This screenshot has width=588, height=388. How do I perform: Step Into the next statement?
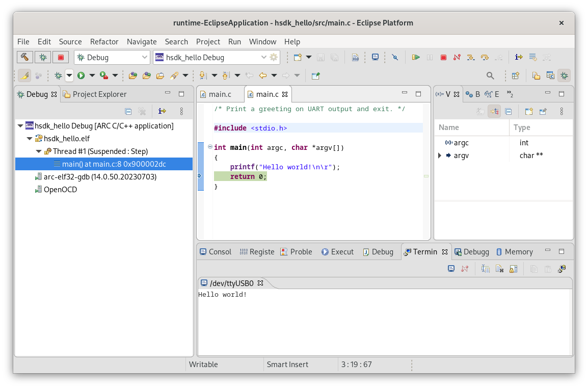click(470, 57)
